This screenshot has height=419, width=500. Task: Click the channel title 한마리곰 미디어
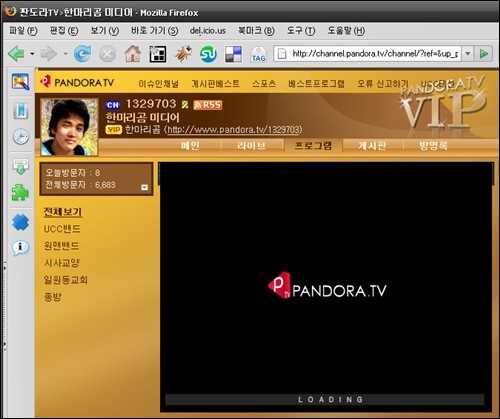[143, 117]
